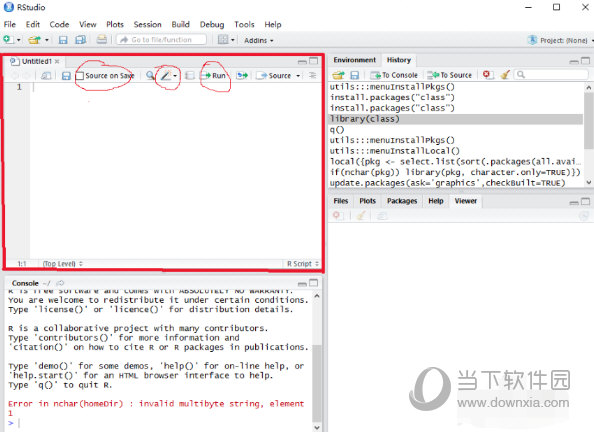Click the Compile Report notebook icon
The image size is (594, 432).
[190, 75]
